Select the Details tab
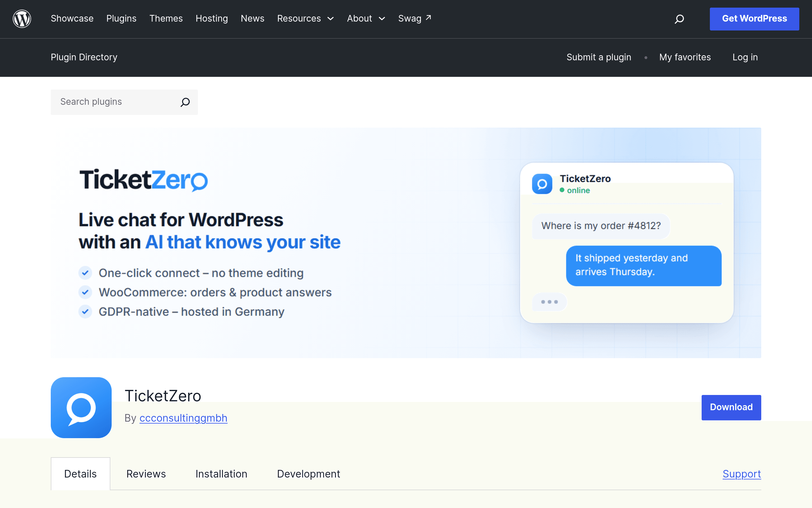Image resolution: width=812 pixels, height=508 pixels. tap(81, 474)
